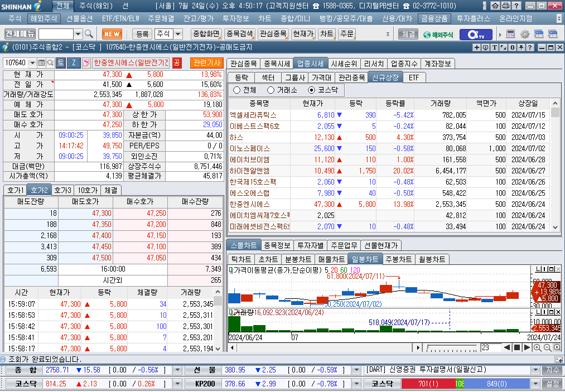Viewport: 565px width, 392px height.
Task: Play chart backward with left triangle
Action: [507, 348]
